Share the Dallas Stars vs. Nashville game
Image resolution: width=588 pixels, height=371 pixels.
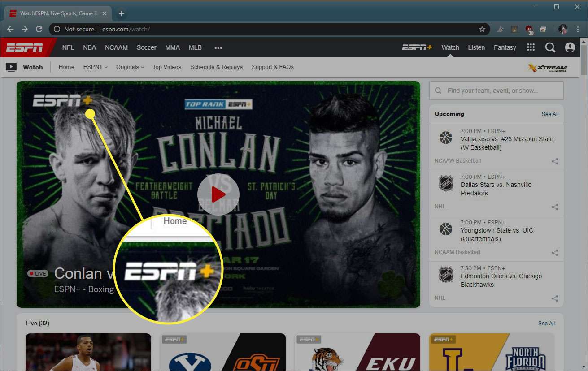tap(555, 207)
